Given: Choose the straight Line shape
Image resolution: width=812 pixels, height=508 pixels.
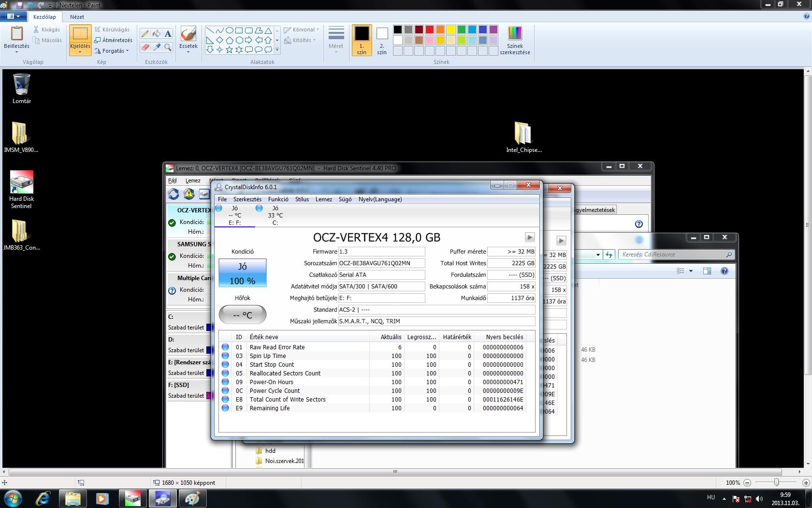Looking at the screenshot, I should pos(210,30).
